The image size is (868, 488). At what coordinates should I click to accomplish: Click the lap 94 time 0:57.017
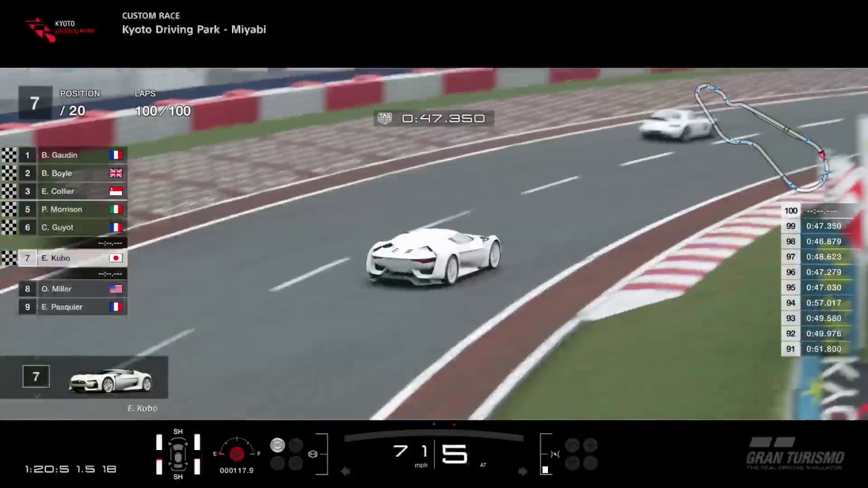click(823, 304)
